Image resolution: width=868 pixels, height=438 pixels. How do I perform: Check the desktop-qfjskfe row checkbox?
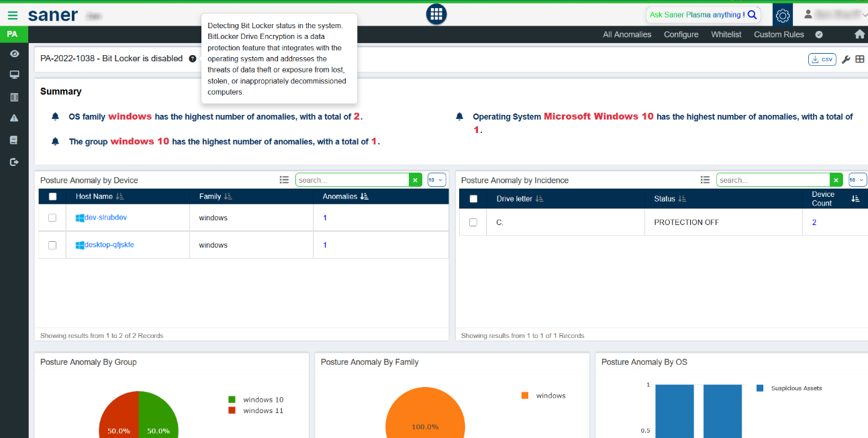coord(52,245)
